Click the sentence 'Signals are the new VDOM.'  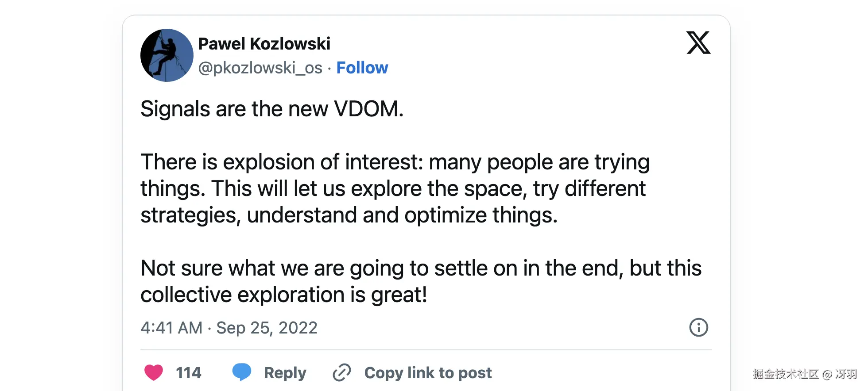tap(272, 109)
